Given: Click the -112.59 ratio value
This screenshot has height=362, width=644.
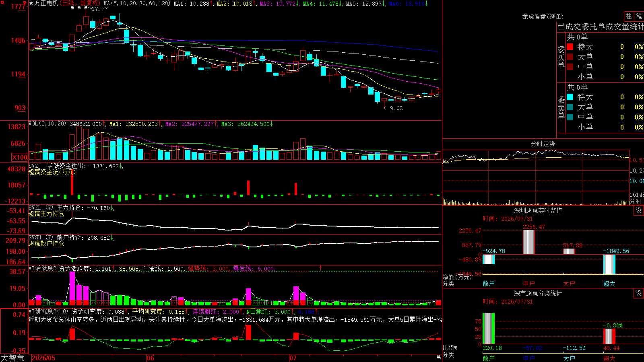Looking at the screenshot, I should tap(574, 348).
